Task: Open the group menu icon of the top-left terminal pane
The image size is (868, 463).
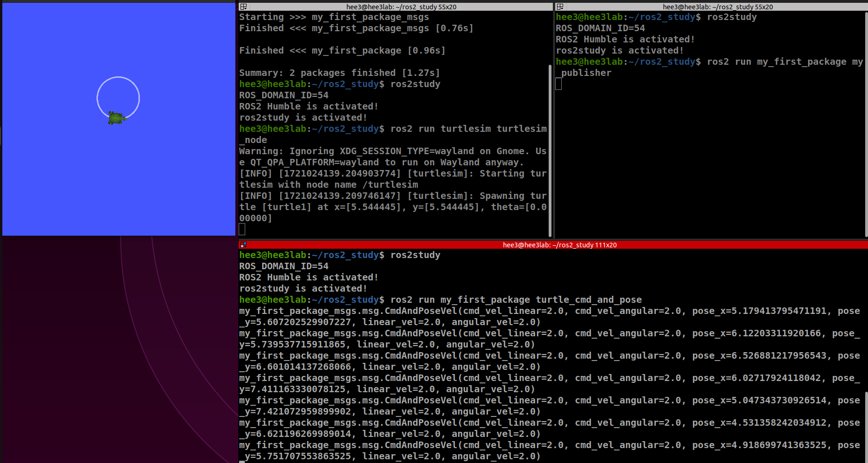Action: click(x=243, y=7)
